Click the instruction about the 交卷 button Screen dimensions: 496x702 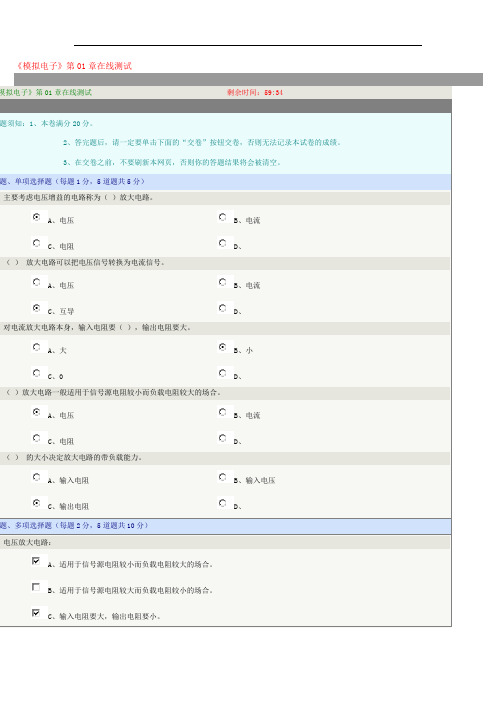click(x=203, y=142)
